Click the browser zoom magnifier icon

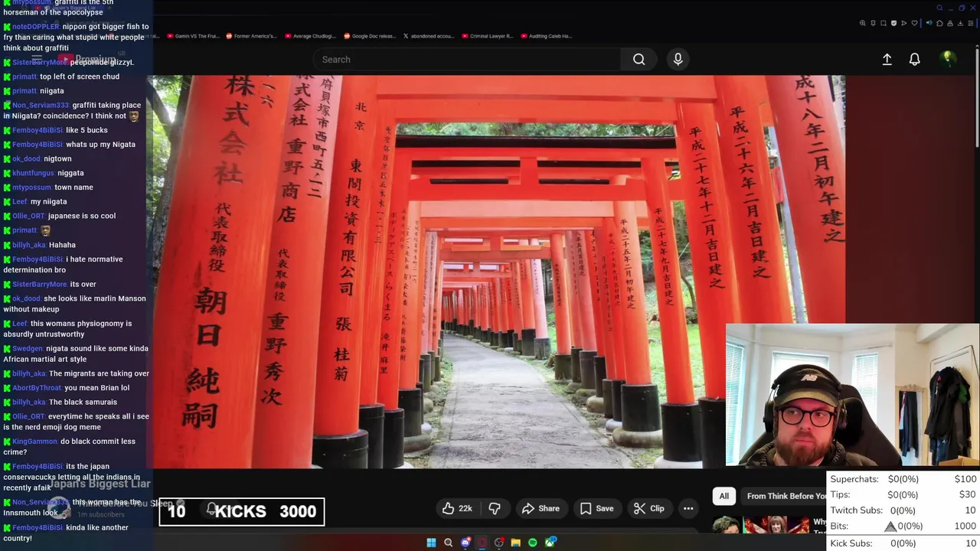[x=863, y=23]
